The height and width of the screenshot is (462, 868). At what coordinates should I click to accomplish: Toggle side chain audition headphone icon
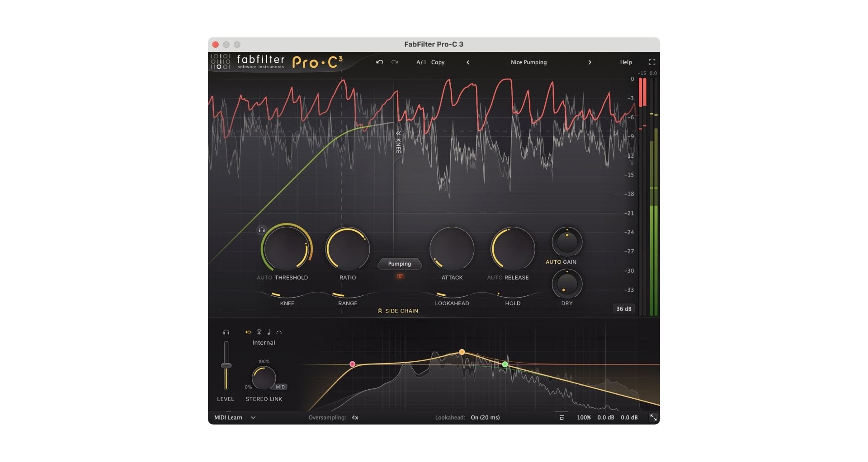point(226,332)
